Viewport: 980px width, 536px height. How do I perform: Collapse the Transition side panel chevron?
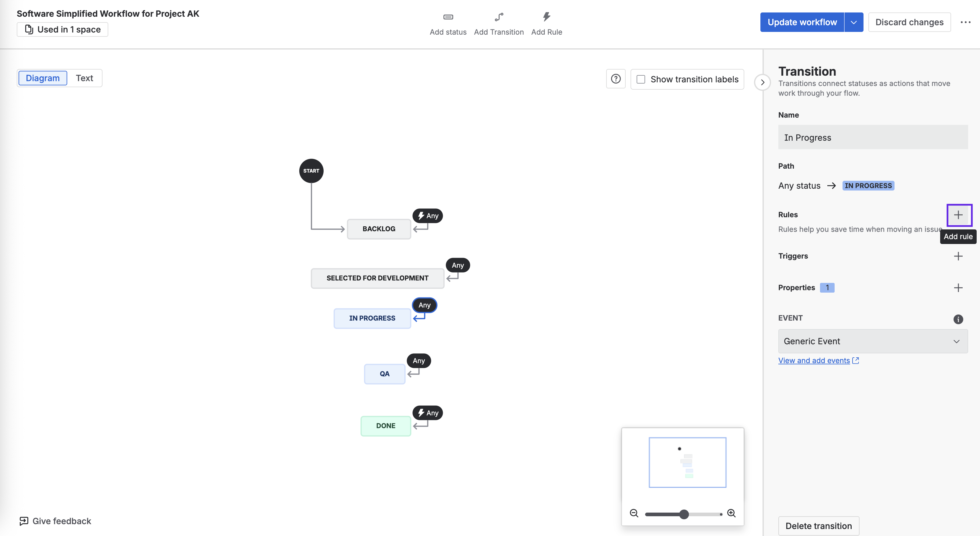[x=763, y=82]
